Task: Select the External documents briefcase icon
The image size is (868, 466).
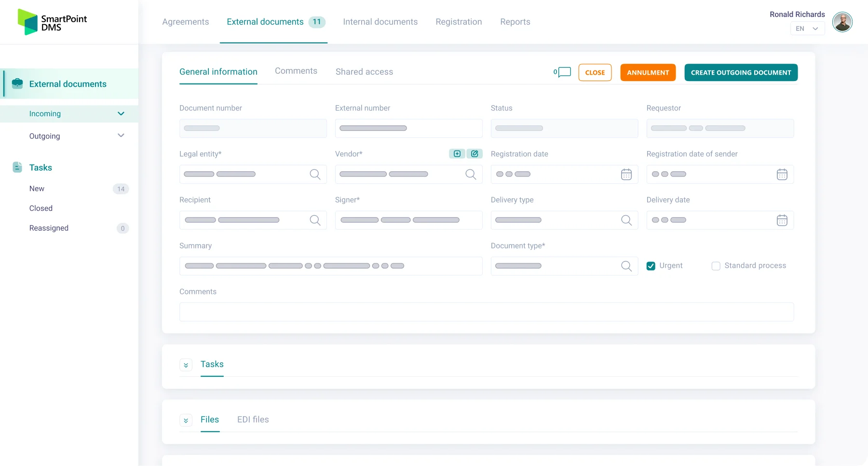Action: coord(17,83)
